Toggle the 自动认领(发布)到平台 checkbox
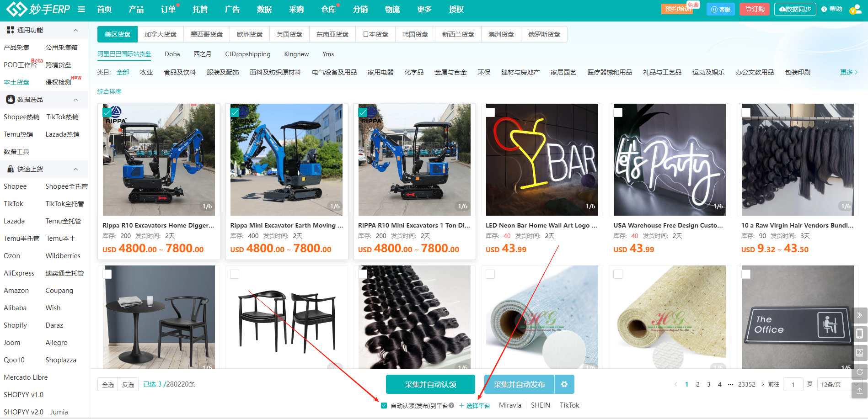The height and width of the screenshot is (419, 868). (x=384, y=405)
